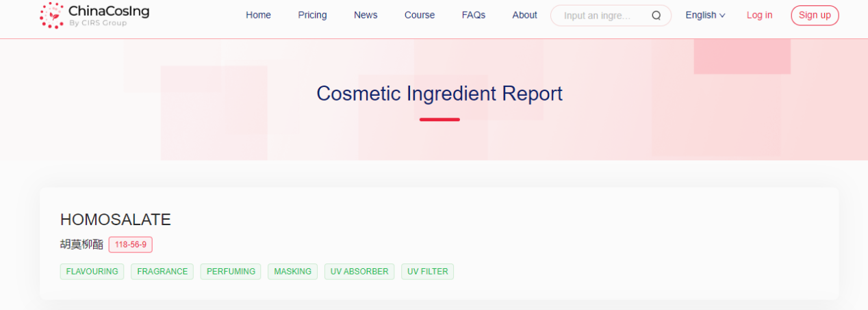Click the UV FILTER tag
868x310 pixels.
(x=427, y=272)
